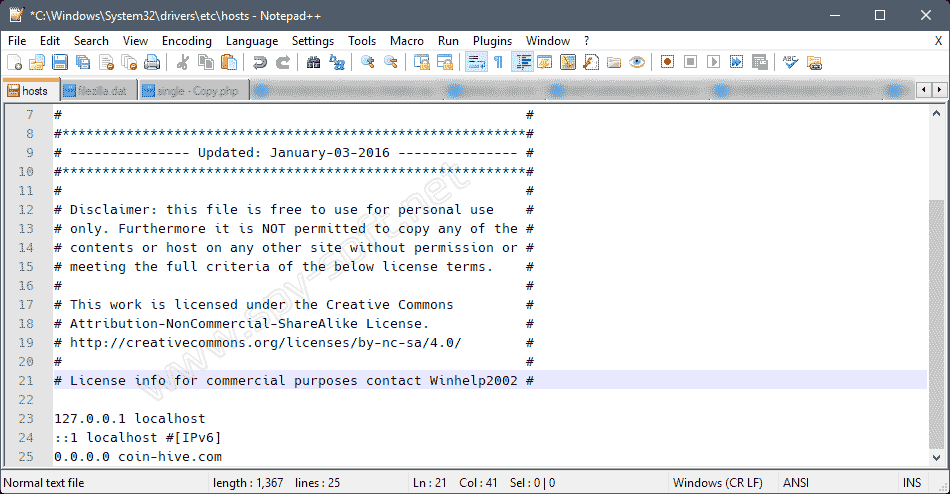Toggle Show All Characters pilcrow button
The width and height of the screenshot is (950, 494).
click(498, 62)
